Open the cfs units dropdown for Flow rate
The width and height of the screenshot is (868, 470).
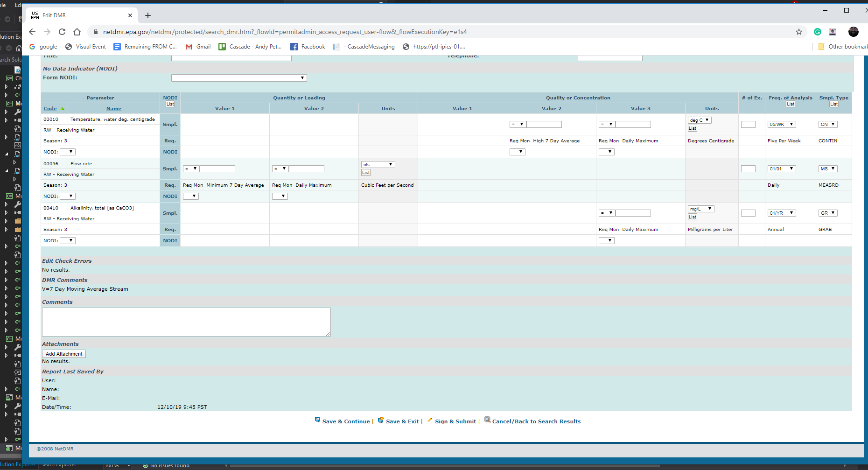click(391, 164)
